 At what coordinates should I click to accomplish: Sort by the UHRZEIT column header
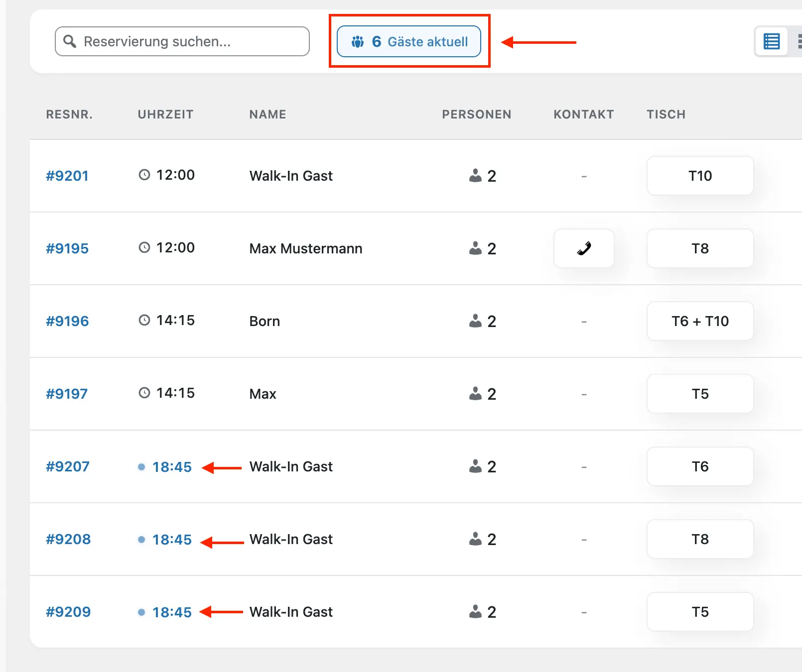(165, 114)
